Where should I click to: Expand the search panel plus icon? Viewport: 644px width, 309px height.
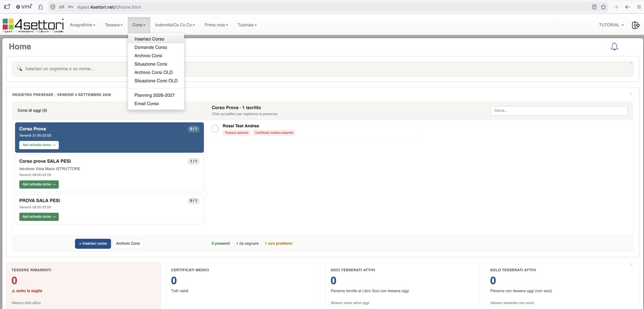(631, 63)
